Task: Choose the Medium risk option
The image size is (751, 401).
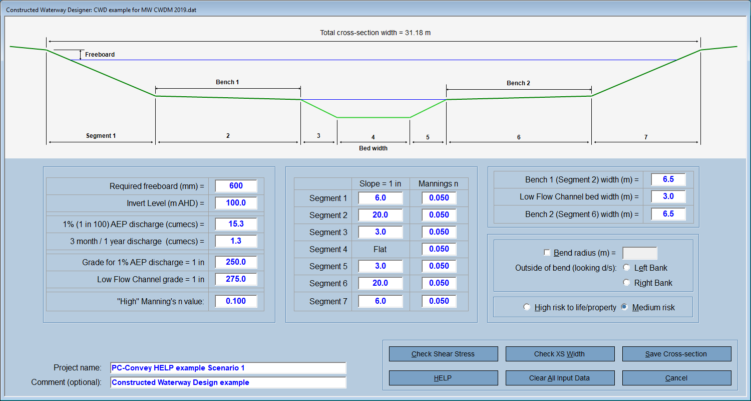Action: (x=624, y=308)
